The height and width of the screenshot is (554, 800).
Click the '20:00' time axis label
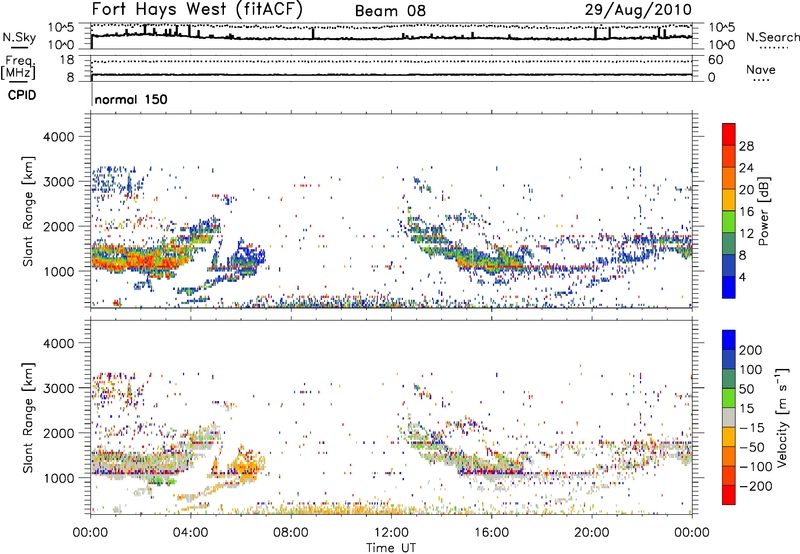(x=591, y=533)
